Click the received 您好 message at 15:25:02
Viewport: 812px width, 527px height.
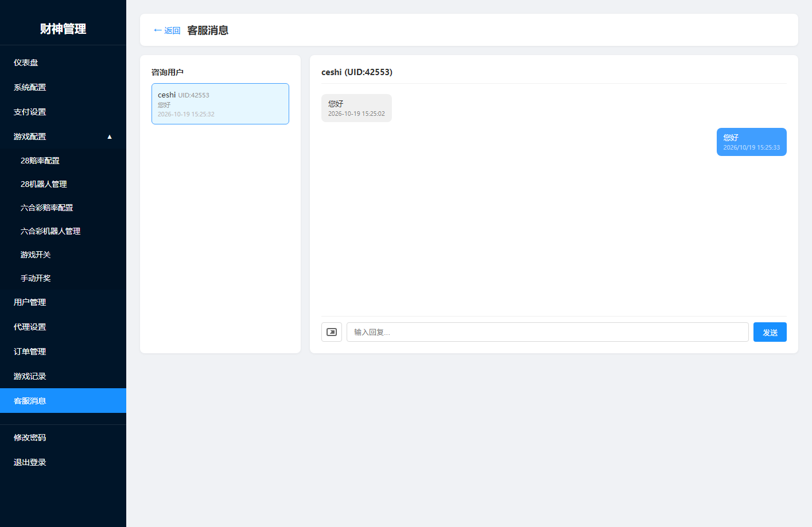pos(356,108)
